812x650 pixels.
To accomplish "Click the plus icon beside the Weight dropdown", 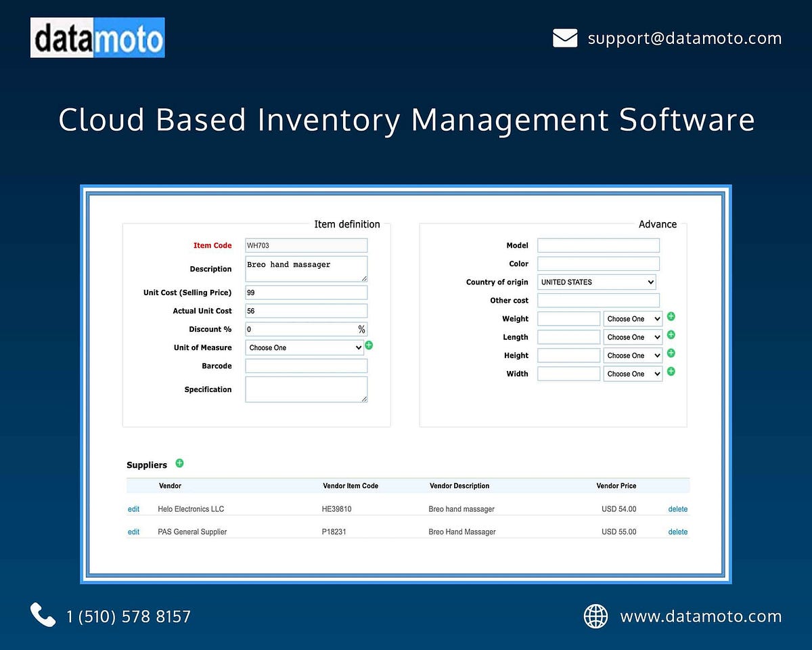I will (x=671, y=316).
